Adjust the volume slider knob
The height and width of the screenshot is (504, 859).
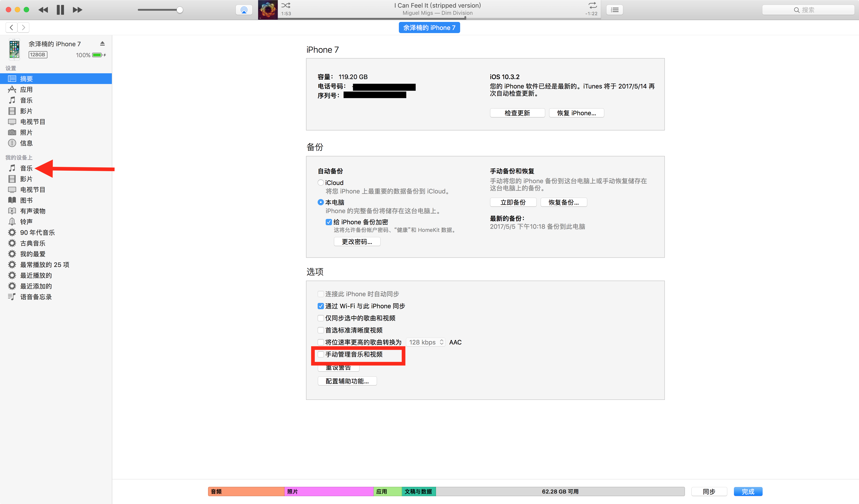(180, 10)
